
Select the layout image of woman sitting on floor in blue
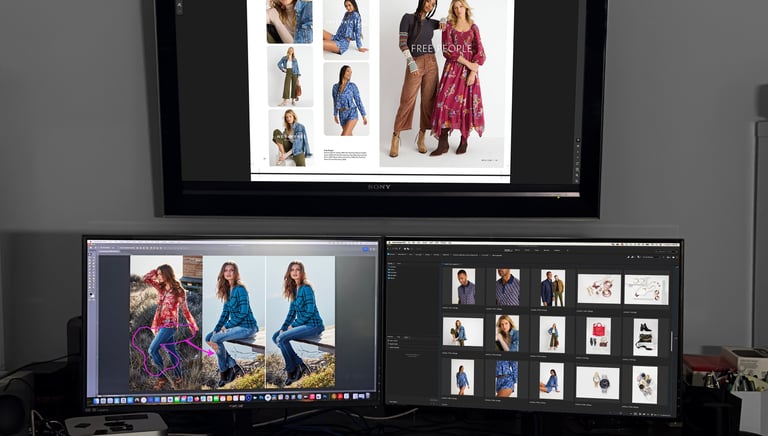[346, 29]
